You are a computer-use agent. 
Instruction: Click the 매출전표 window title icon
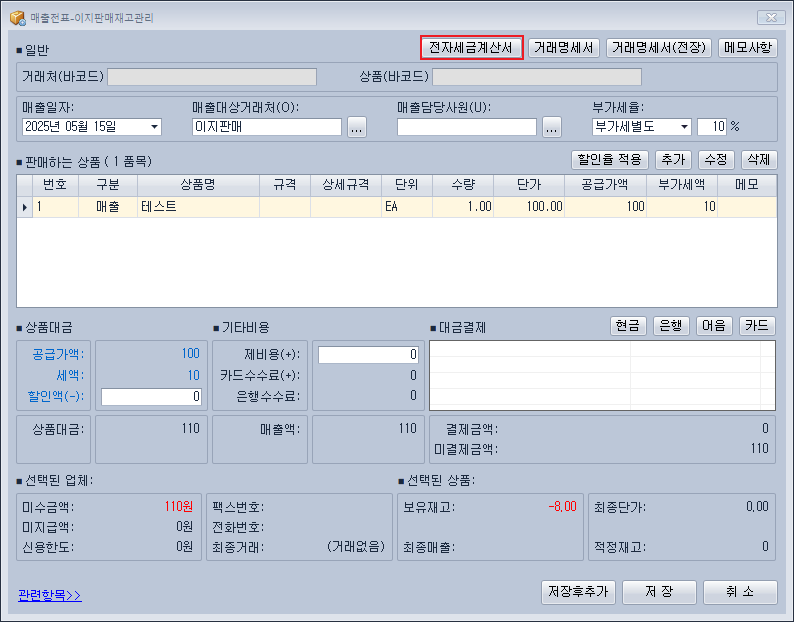pyautogui.click(x=18, y=18)
